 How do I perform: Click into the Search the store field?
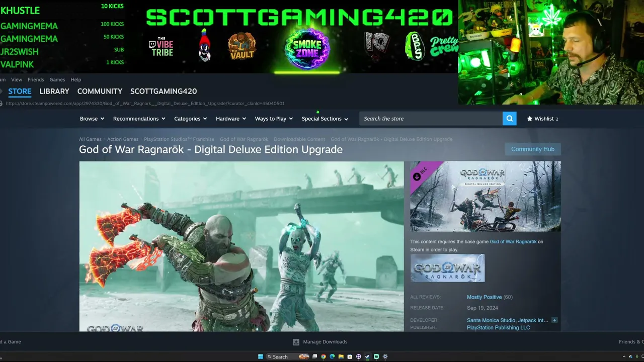click(x=431, y=119)
